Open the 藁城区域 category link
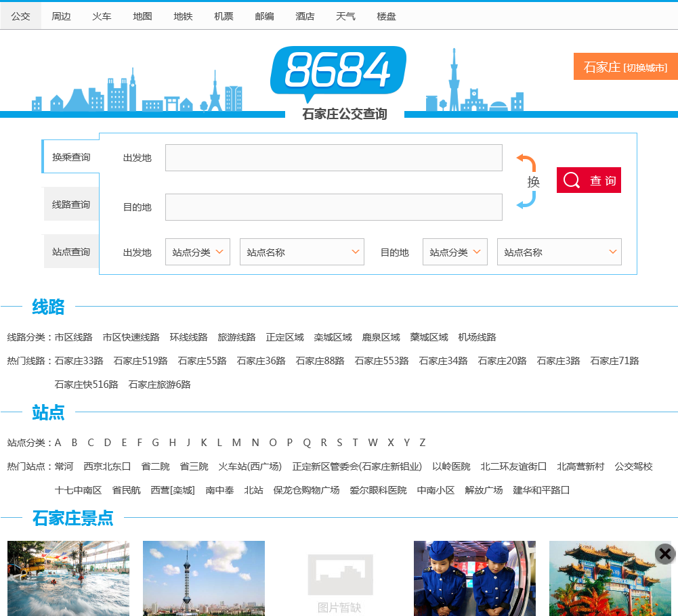The image size is (678, 616). click(x=429, y=337)
